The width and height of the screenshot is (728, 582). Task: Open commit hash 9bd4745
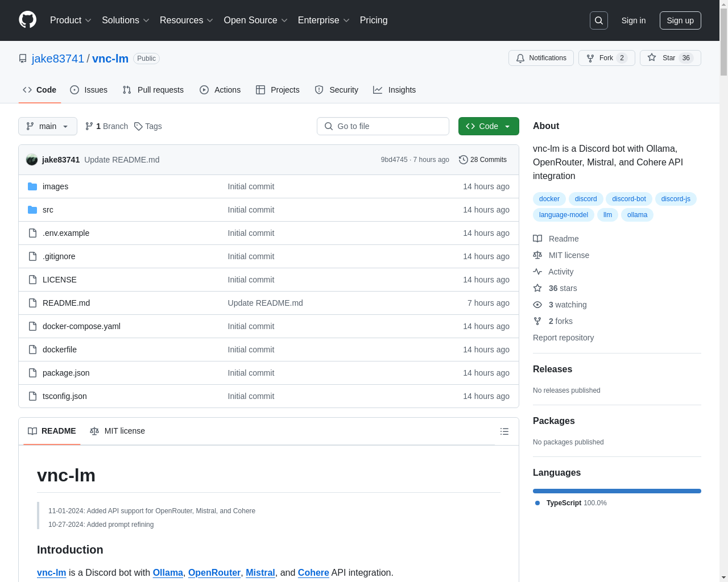pos(394,160)
